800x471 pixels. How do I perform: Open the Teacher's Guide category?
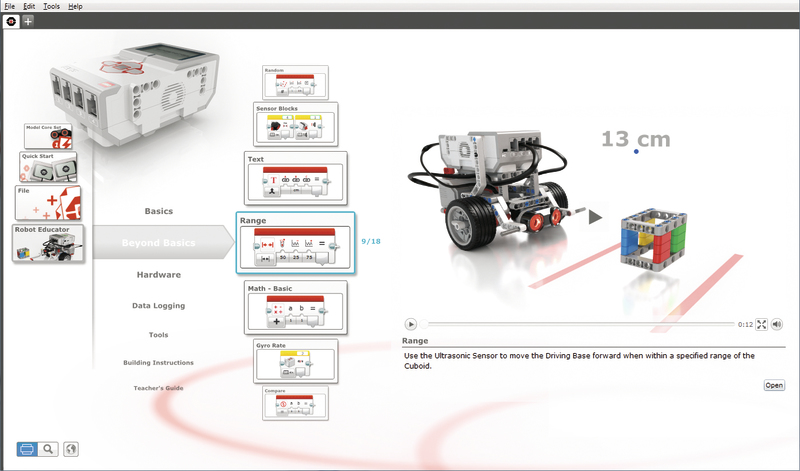(159, 388)
